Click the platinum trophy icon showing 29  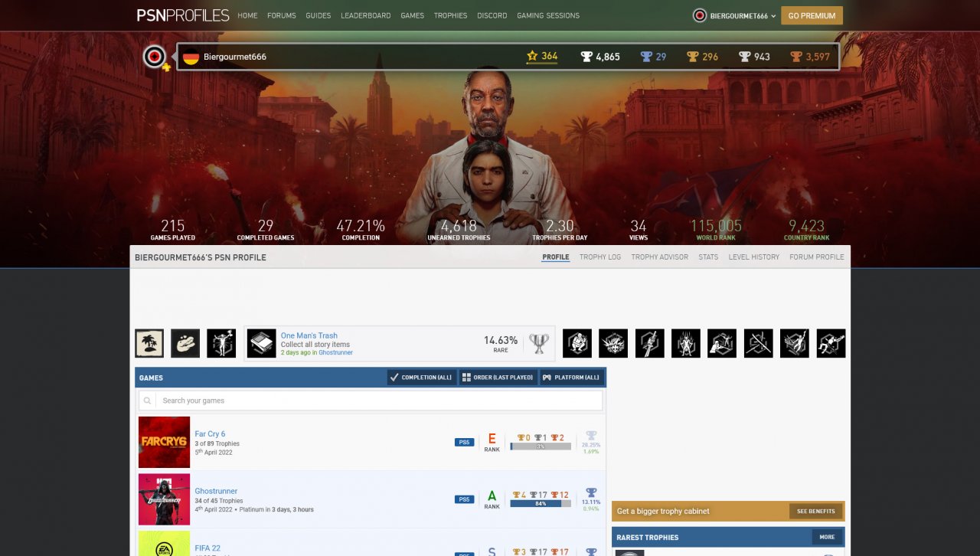tap(646, 57)
